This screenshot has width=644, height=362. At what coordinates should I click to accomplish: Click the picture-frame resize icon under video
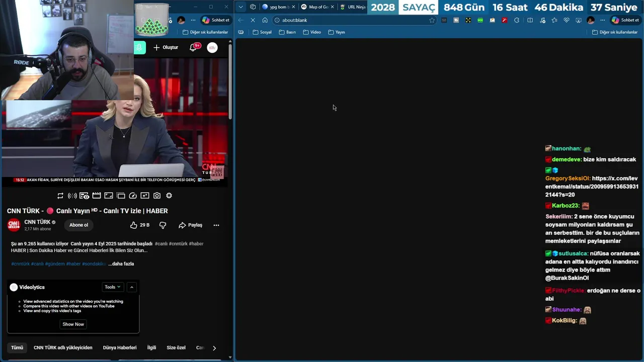pos(109,196)
